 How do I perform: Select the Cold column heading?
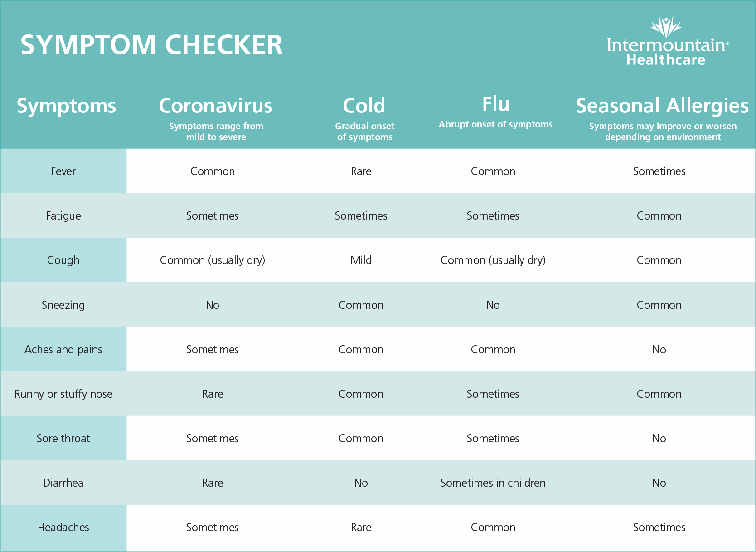pyautogui.click(x=364, y=106)
